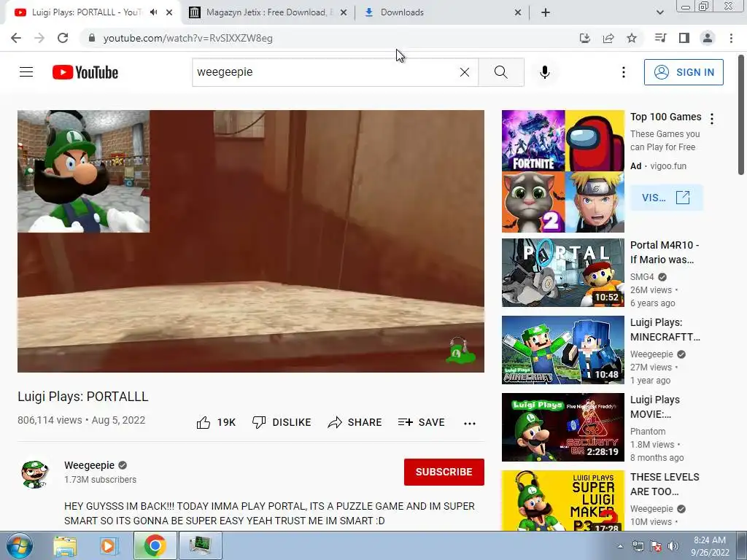Click the browser back arrow
Image resolution: width=747 pixels, height=560 pixels.
(16, 38)
